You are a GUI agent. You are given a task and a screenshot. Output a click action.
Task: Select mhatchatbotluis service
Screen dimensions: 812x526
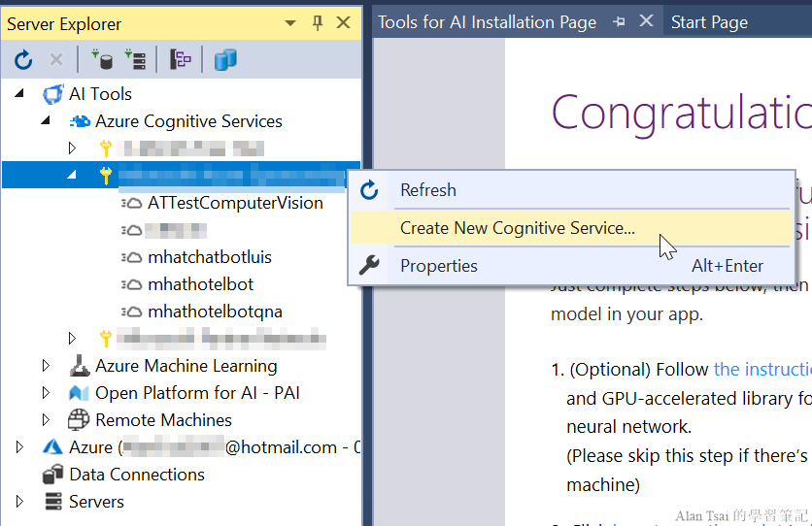(210, 257)
